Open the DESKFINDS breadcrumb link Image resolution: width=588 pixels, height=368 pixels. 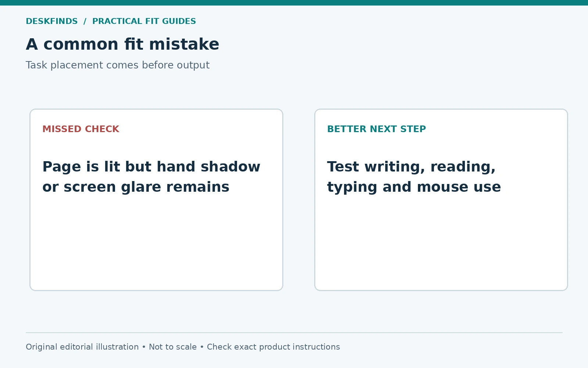[52, 21]
